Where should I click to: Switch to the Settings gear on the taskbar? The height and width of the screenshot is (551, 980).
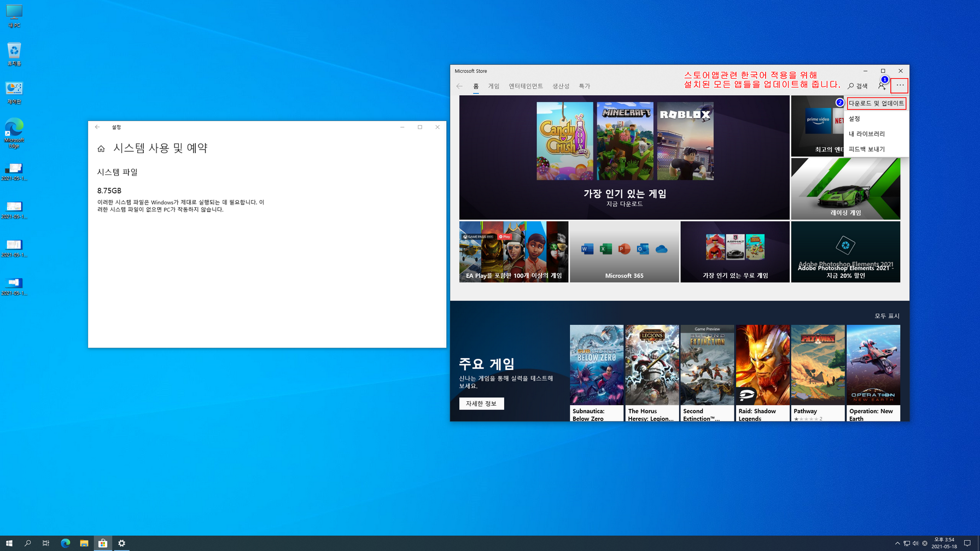(121, 543)
